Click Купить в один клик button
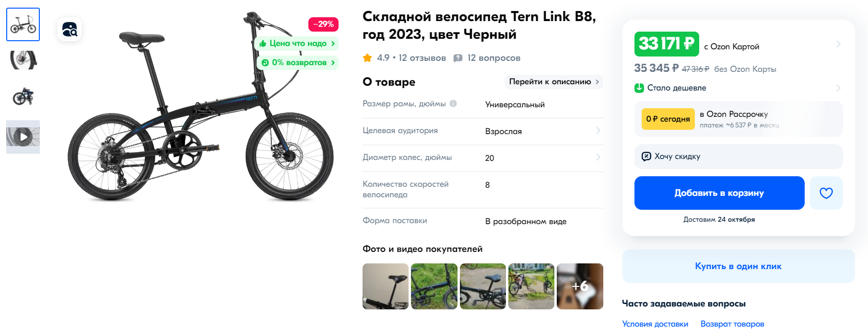This screenshot has width=868, height=329. [x=739, y=266]
